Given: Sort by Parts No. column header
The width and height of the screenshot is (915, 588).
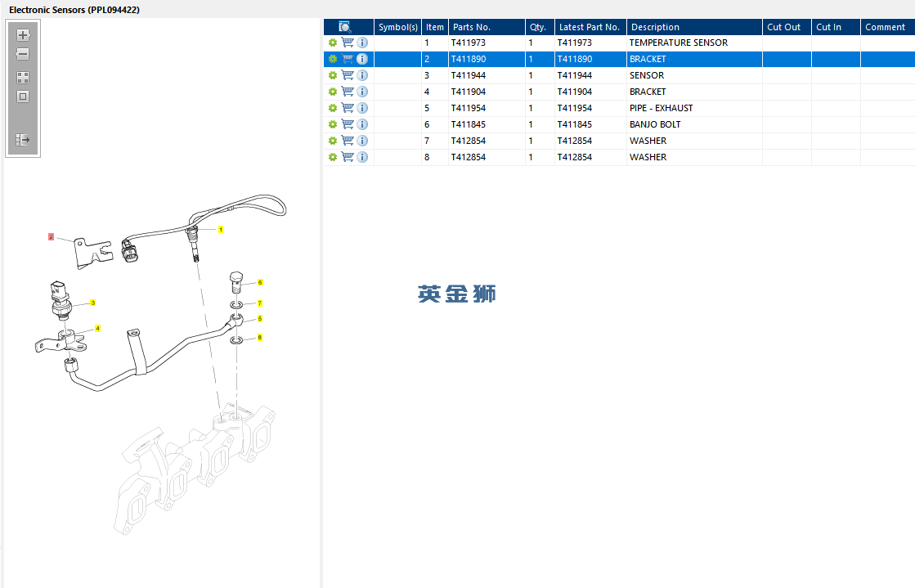Looking at the screenshot, I should pos(487,27).
